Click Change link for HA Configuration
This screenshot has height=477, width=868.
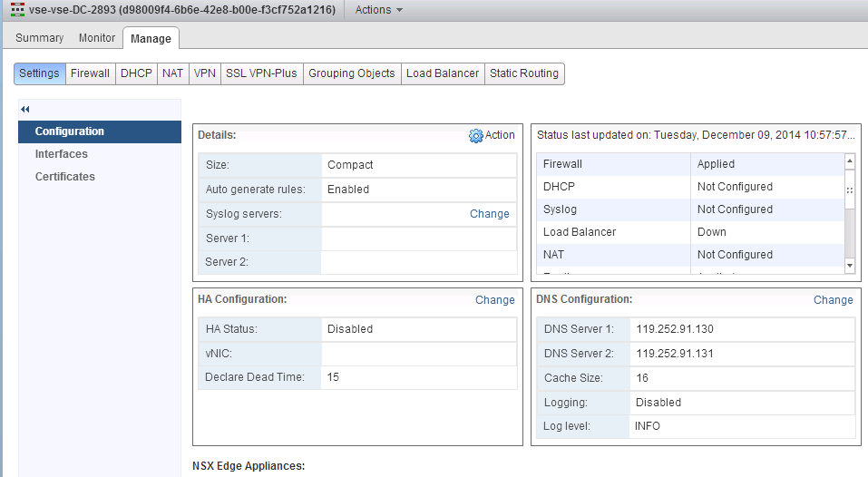(495, 299)
